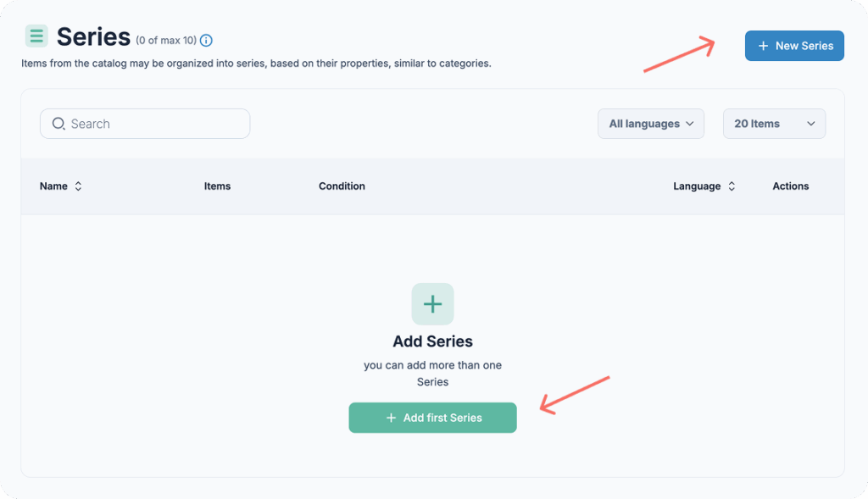Select the Items column header
This screenshot has width=868, height=499.
pos(217,186)
